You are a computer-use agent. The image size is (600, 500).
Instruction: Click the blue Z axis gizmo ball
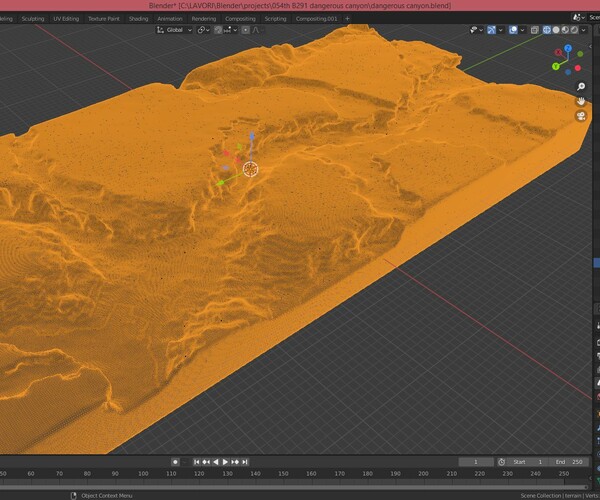[x=568, y=48]
